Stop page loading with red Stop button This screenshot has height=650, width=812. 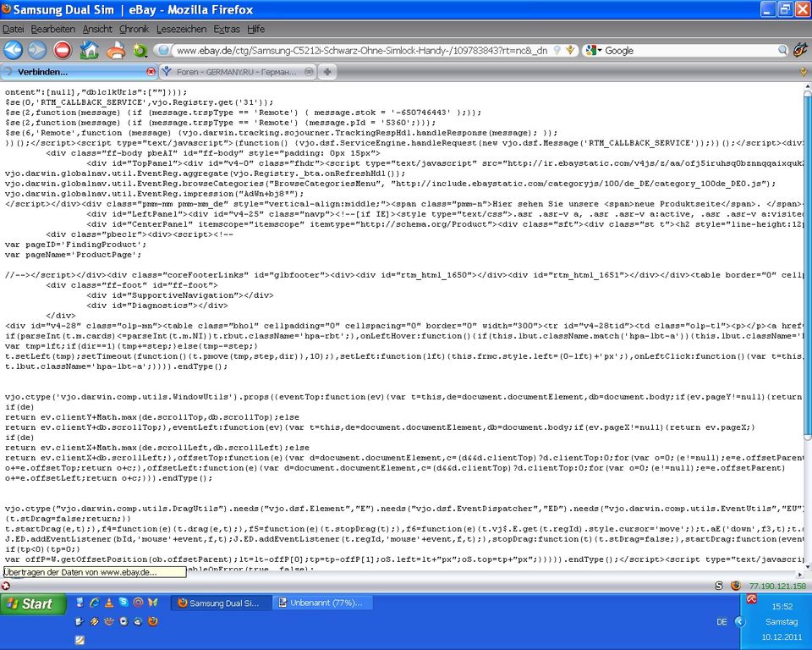63,50
